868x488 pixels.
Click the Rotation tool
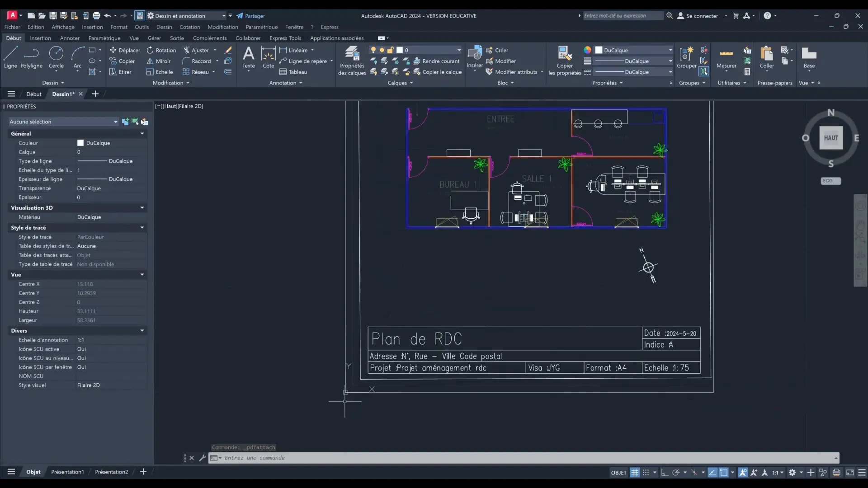[161, 50]
